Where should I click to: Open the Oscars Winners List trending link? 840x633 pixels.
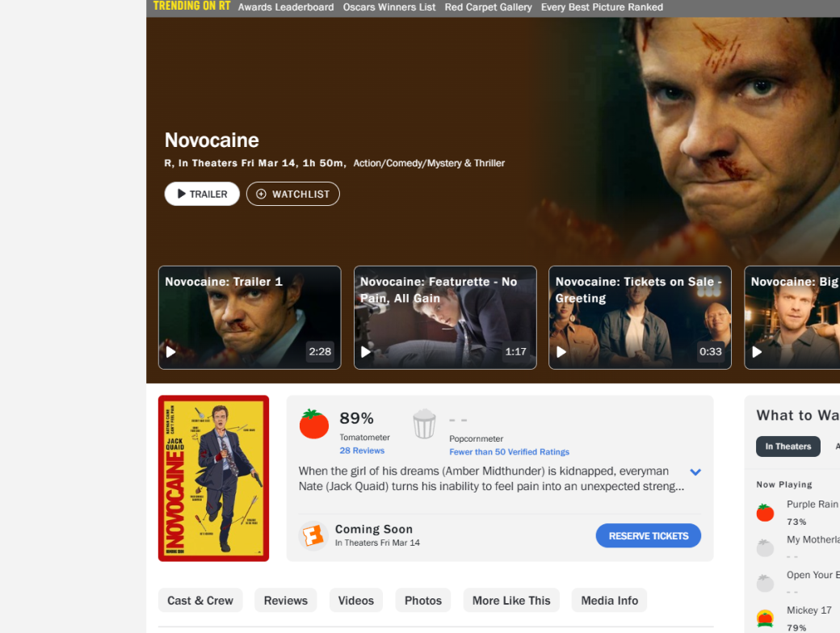click(x=389, y=7)
